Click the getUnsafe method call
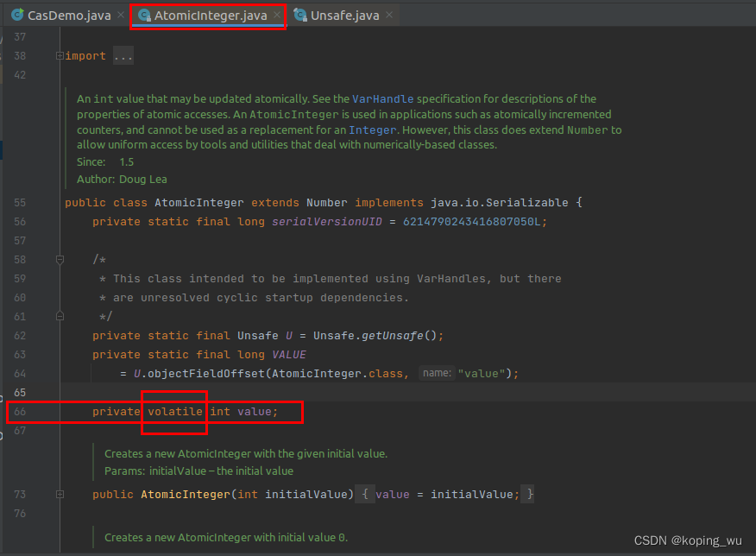756x556 pixels. 393,336
